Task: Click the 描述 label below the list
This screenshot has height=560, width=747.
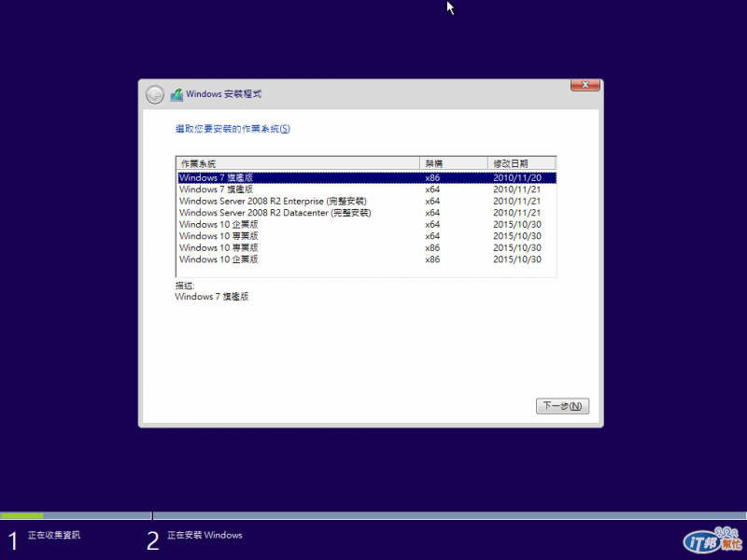Action: pos(185,286)
